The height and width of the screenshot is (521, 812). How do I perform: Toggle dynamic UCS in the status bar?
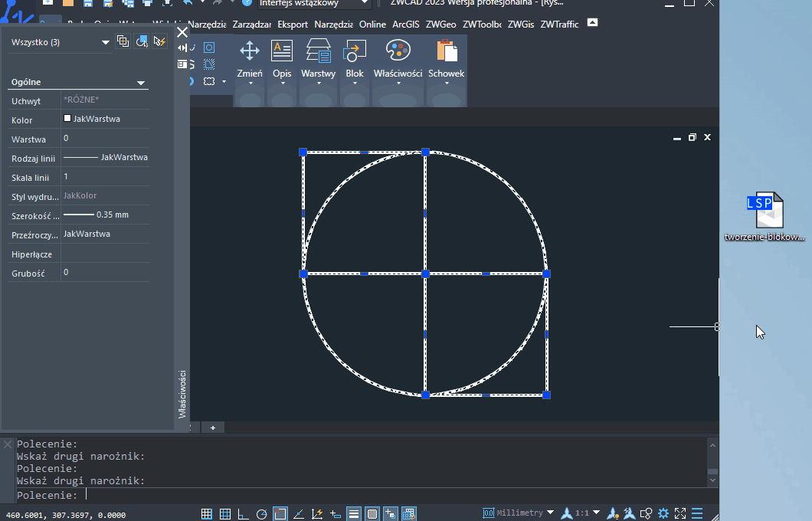tap(317, 514)
